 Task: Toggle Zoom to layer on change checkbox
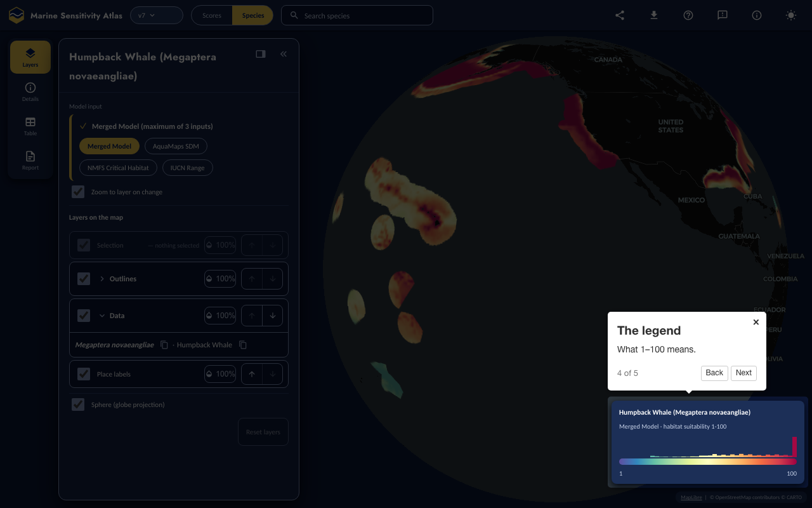click(x=78, y=192)
